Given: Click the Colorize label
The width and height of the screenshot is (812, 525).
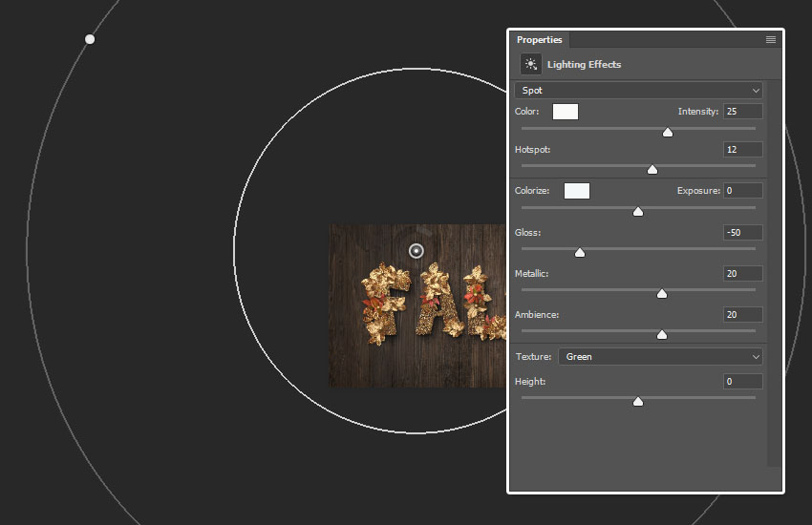Looking at the screenshot, I should [x=532, y=191].
